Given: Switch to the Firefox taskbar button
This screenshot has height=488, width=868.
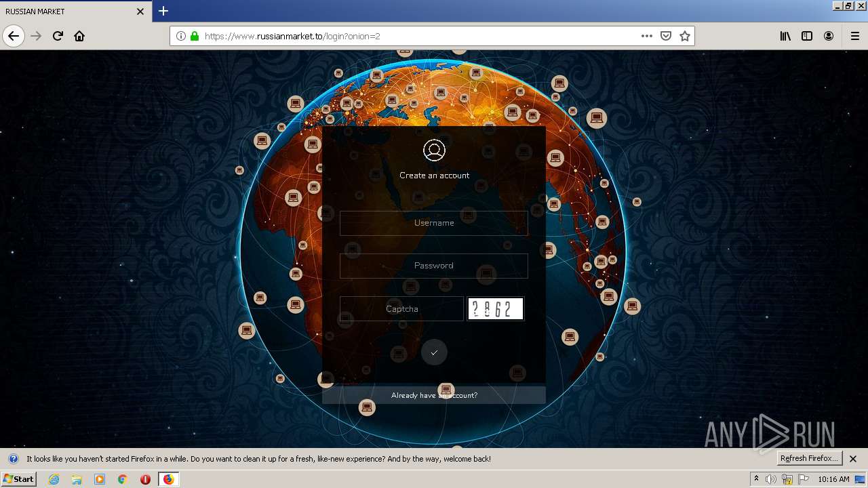Looking at the screenshot, I should (x=168, y=479).
